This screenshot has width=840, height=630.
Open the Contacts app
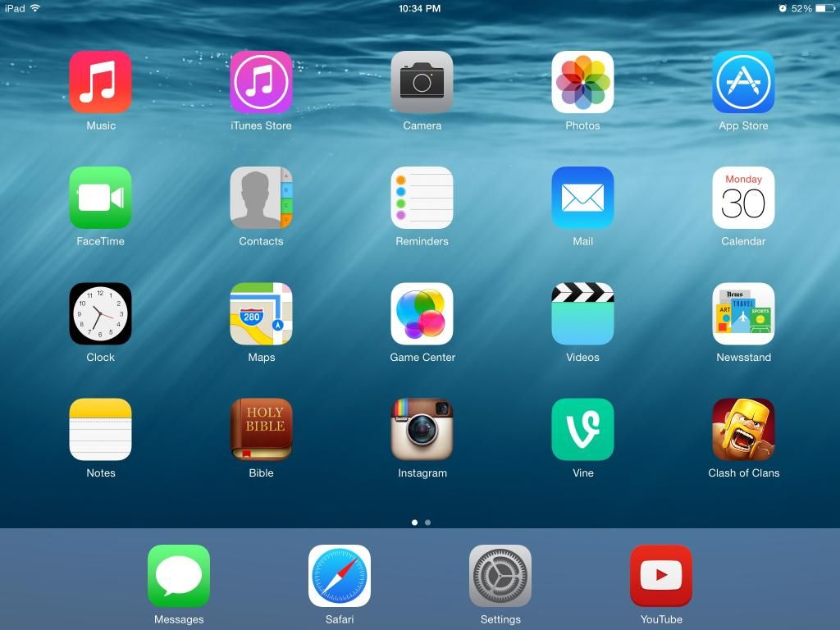(261, 198)
